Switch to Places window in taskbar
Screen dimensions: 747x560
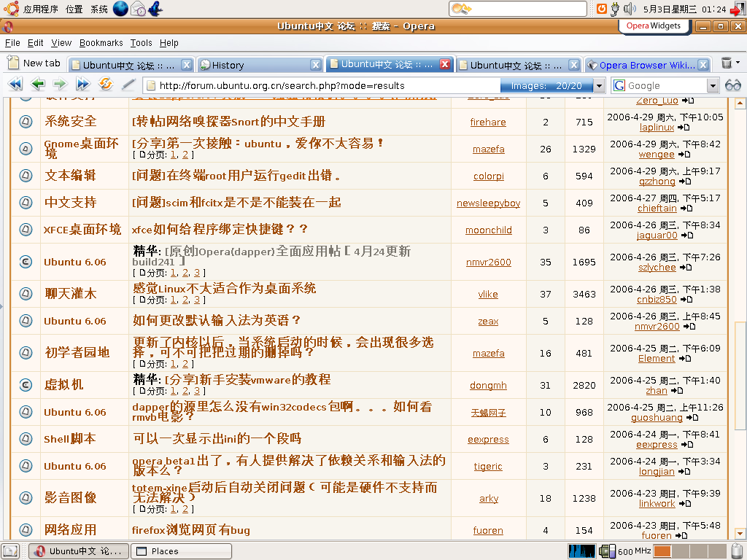coord(181,551)
